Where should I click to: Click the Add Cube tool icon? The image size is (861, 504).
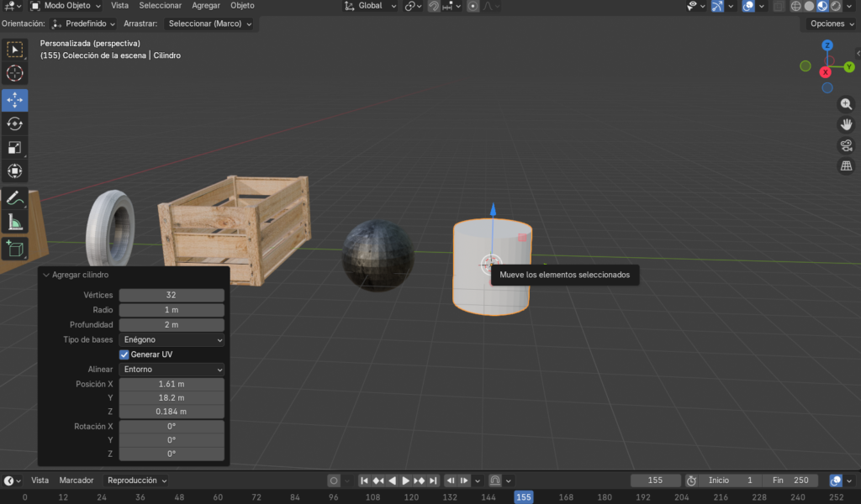click(x=14, y=248)
